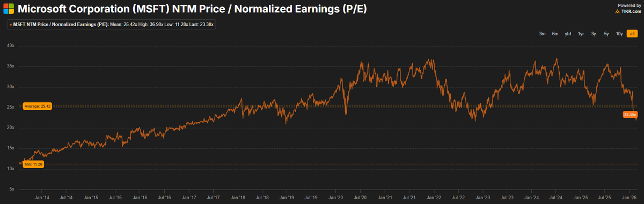The width and height of the screenshot is (644, 204).
Task: Click the 15x y-axis label
Action: [10, 148]
